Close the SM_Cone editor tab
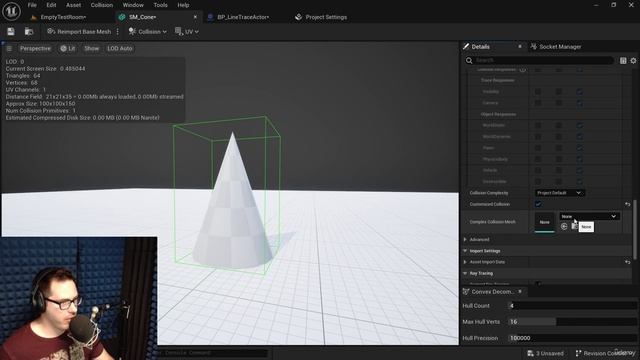 (x=195, y=17)
